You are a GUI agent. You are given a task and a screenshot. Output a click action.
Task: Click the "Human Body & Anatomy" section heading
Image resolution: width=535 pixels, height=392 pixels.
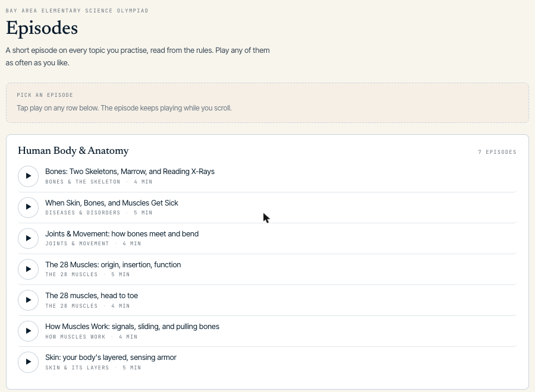[73, 151]
